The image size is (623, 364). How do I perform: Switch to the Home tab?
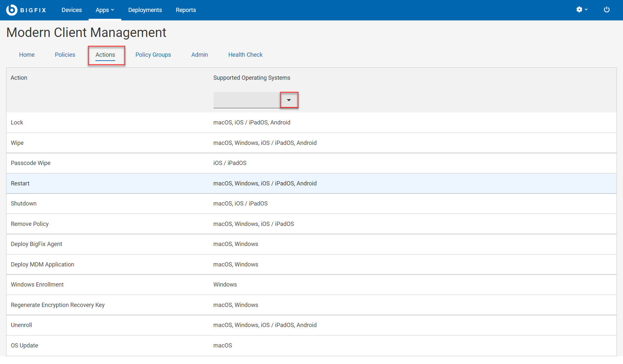tap(27, 55)
